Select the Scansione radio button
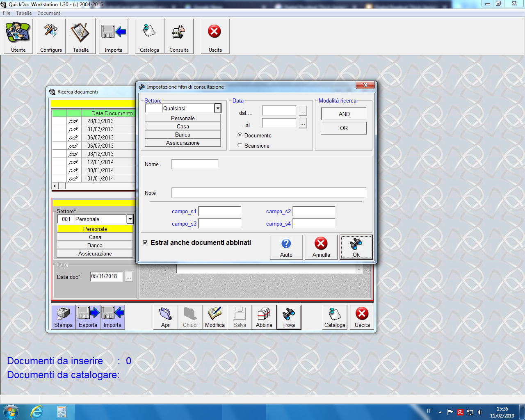 240,145
